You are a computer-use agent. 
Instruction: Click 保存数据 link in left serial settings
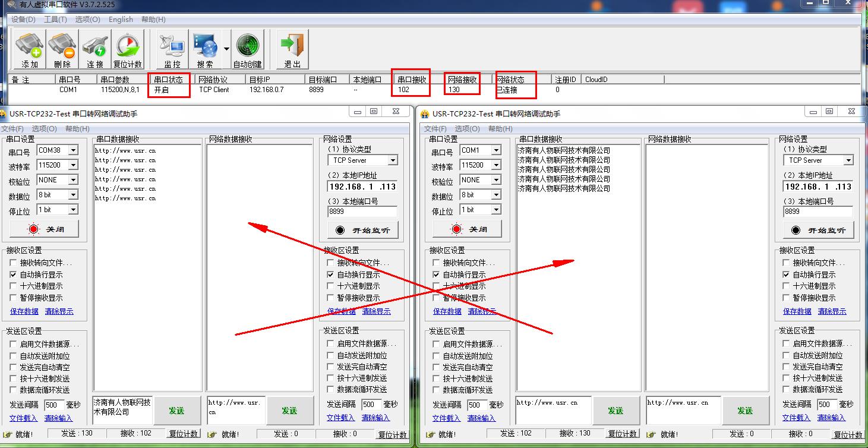[24, 311]
